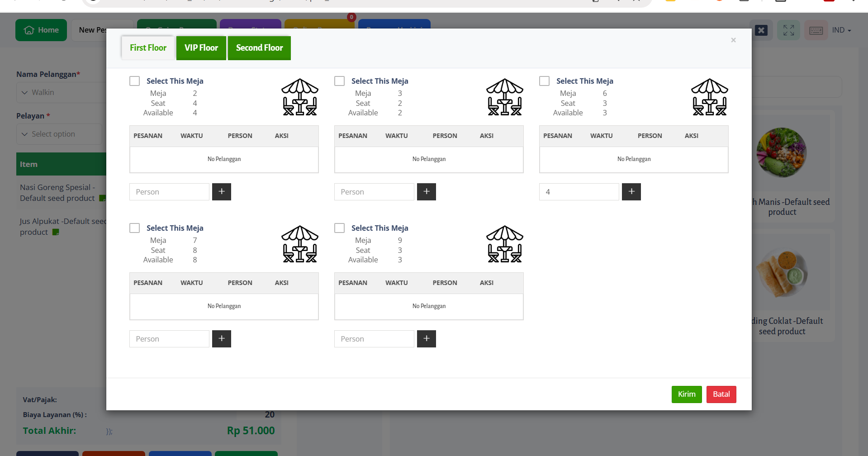Viewport: 868px width, 456px height.
Task: Click the green Kirim button
Action: tap(686, 394)
